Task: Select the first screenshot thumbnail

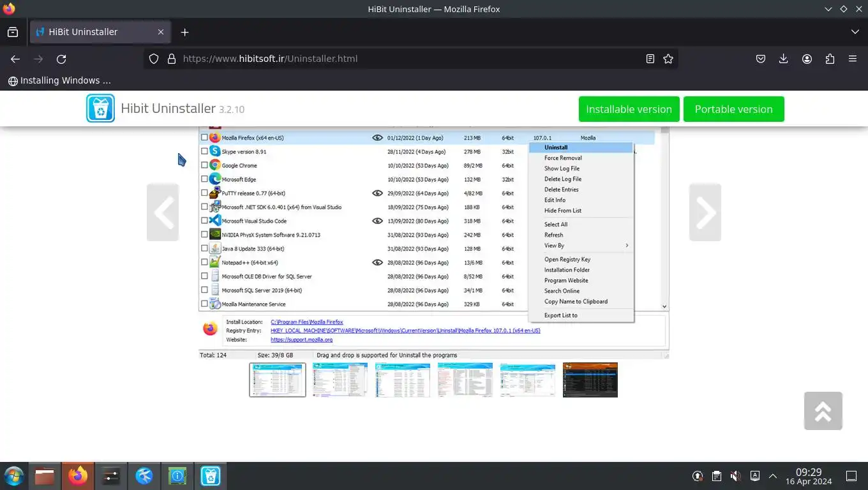Action: click(x=278, y=380)
